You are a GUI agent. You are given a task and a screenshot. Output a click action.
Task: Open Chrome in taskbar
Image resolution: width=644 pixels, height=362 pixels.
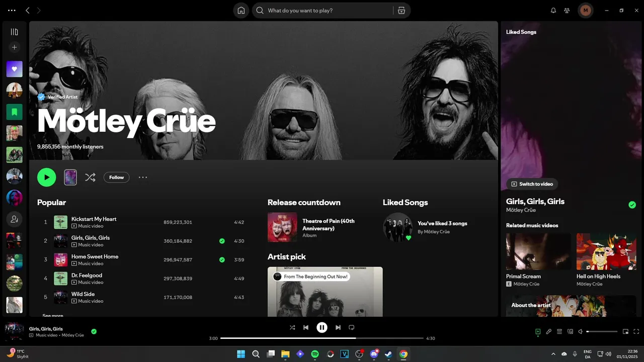point(404,354)
